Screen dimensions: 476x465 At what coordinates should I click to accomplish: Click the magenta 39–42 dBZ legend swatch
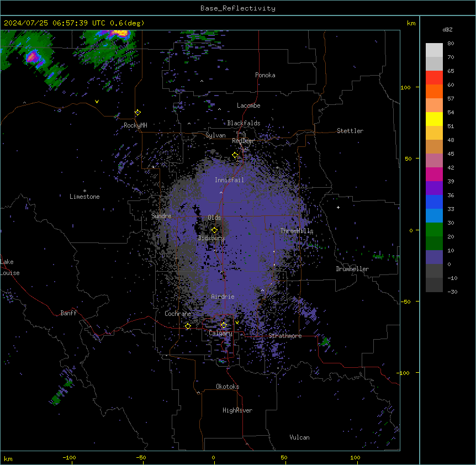(x=434, y=174)
